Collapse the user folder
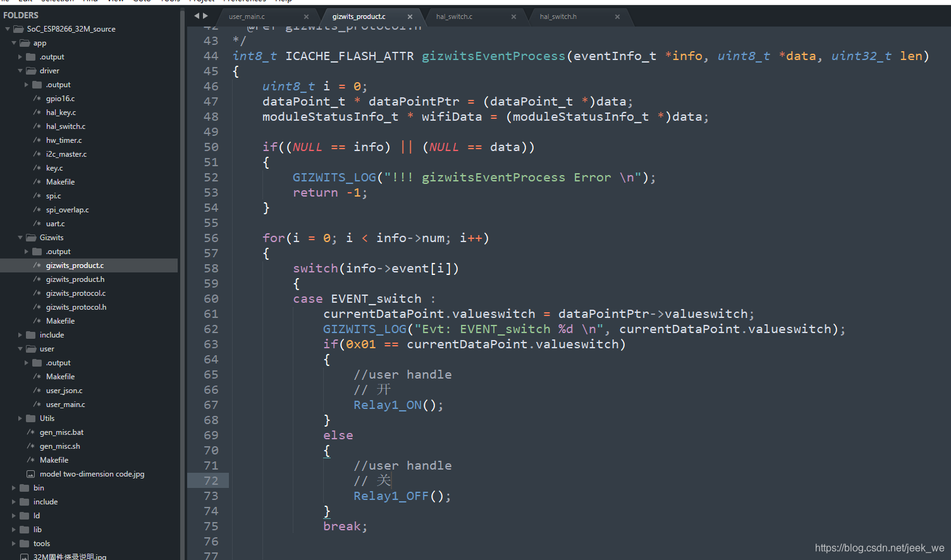 [x=20, y=349]
